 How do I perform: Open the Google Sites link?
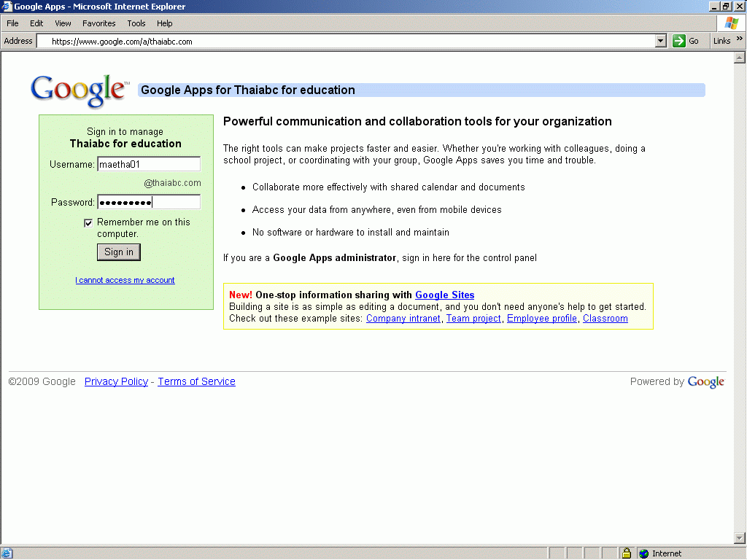(x=444, y=295)
